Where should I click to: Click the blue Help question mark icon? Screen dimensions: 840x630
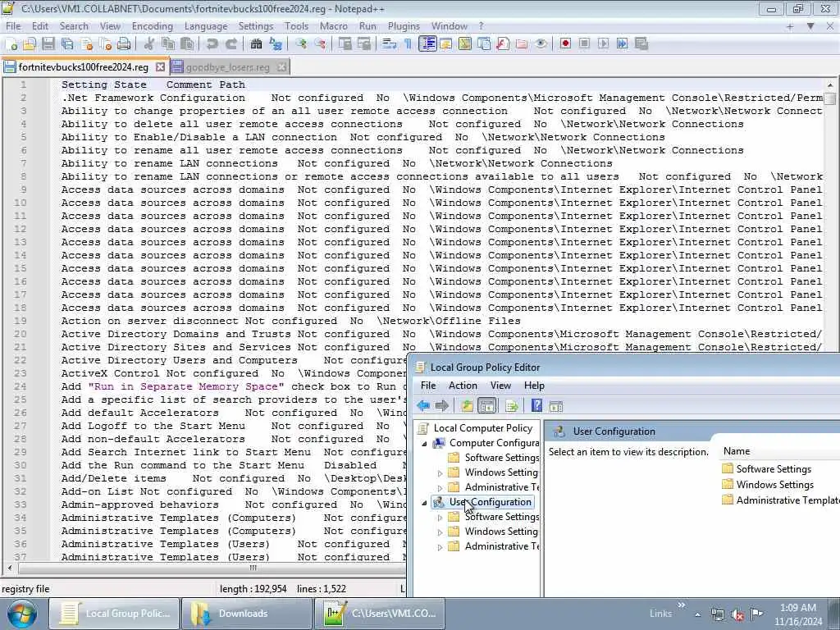[x=536, y=405]
